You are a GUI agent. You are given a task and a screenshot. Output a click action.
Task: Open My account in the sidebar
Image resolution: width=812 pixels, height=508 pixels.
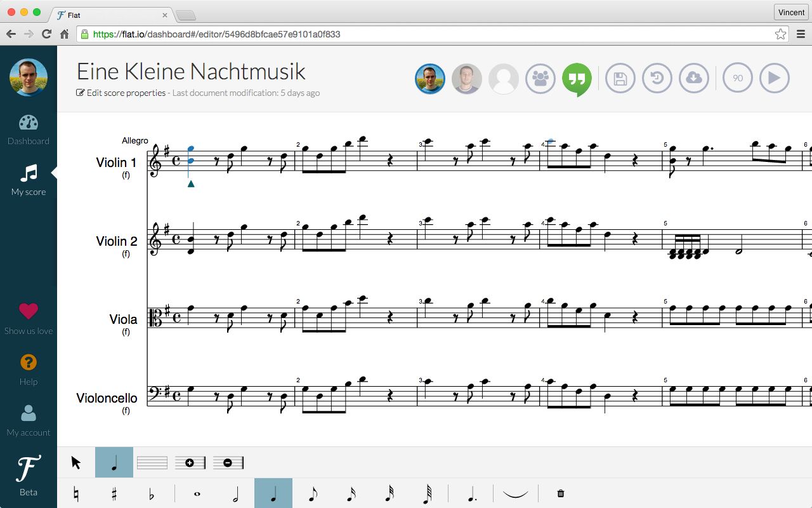pos(29,422)
